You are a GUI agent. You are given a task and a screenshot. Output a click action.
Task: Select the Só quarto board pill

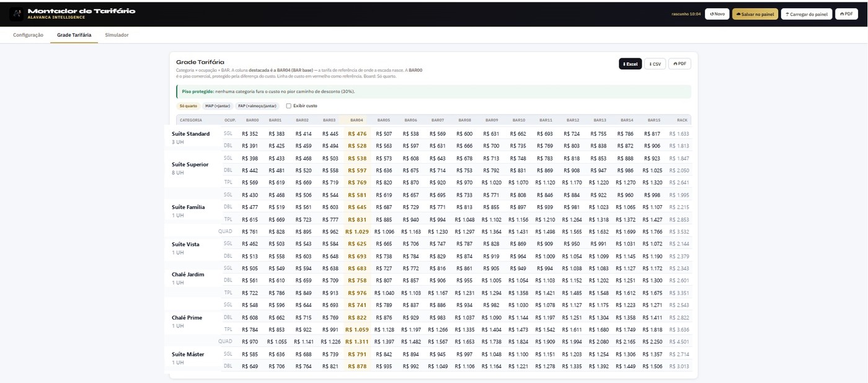pos(188,106)
